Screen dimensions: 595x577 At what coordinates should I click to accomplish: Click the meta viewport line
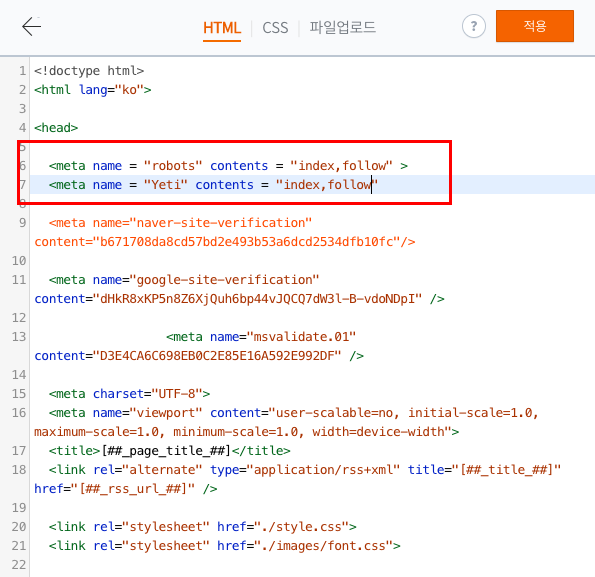point(294,413)
